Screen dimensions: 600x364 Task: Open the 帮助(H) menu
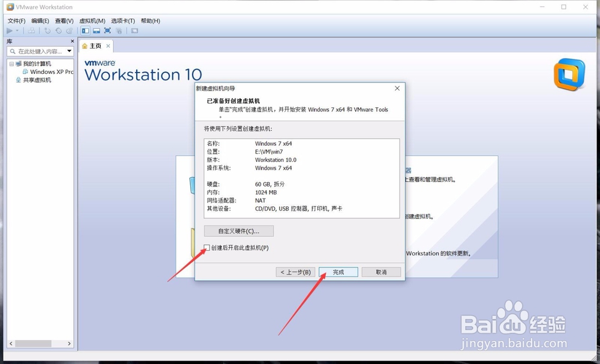pos(151,20)
